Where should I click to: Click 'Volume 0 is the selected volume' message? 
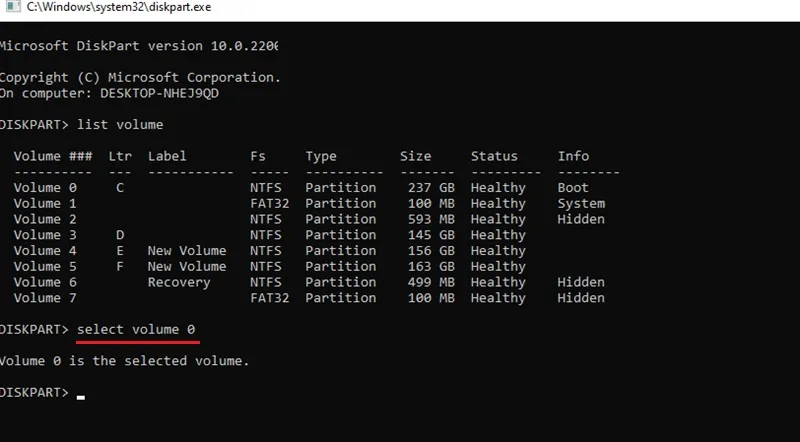click(124, 361)
